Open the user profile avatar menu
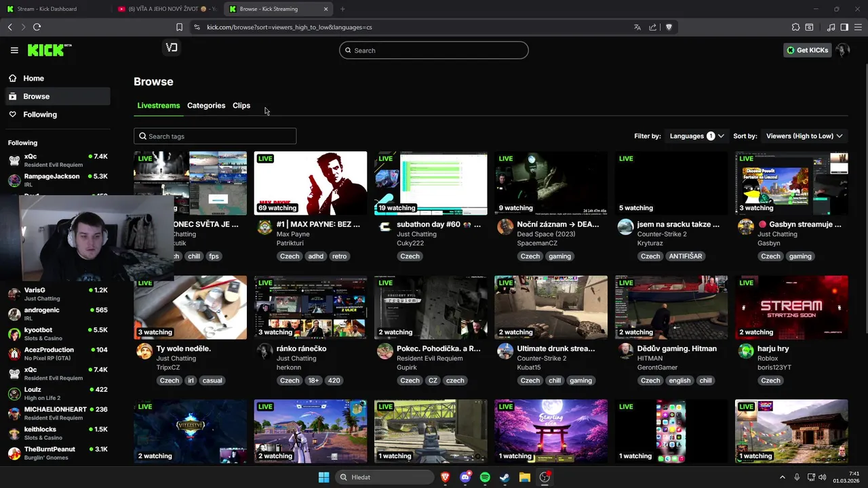This screenshot has width=868, height=488. (843, 50)
